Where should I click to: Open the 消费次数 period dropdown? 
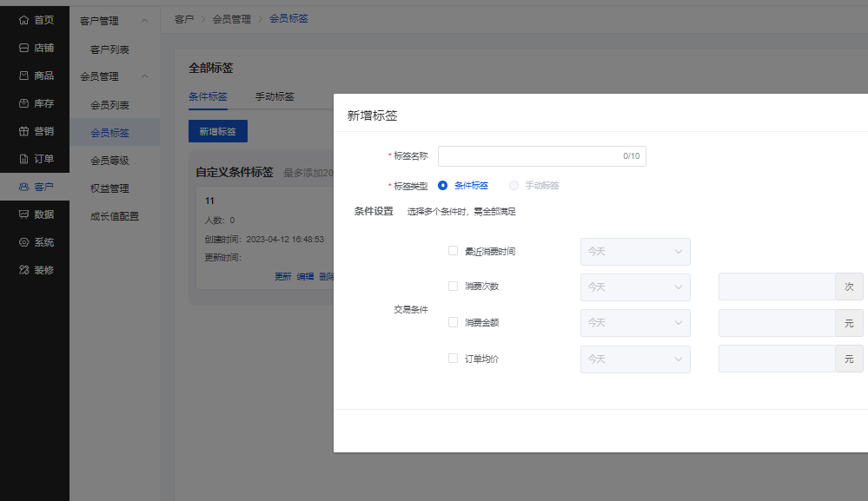(635, 287)
